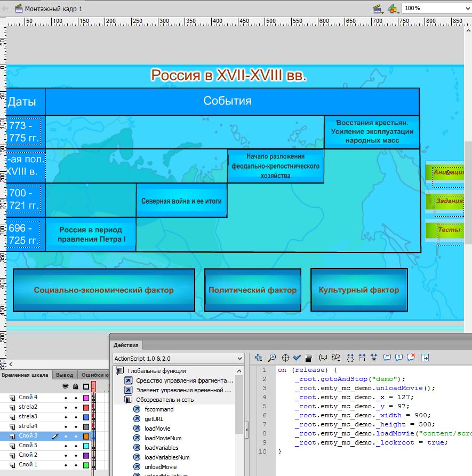Click the Edit Symbols icon
The height and width of the screenshot is (476, 472).
coord(393,9)
